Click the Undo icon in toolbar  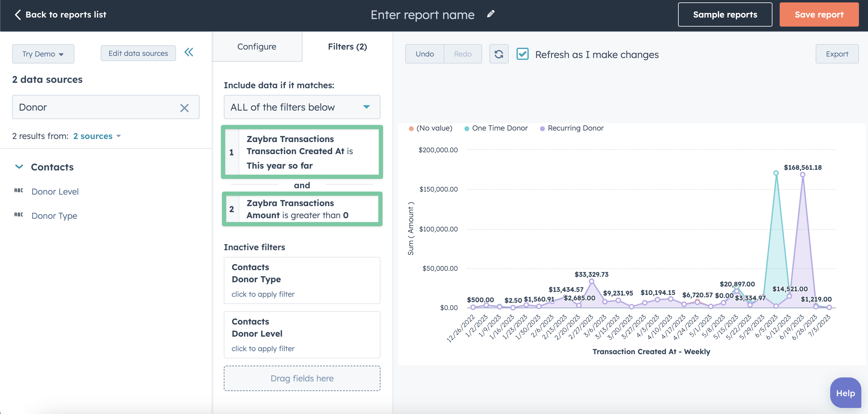coord(425,54)
